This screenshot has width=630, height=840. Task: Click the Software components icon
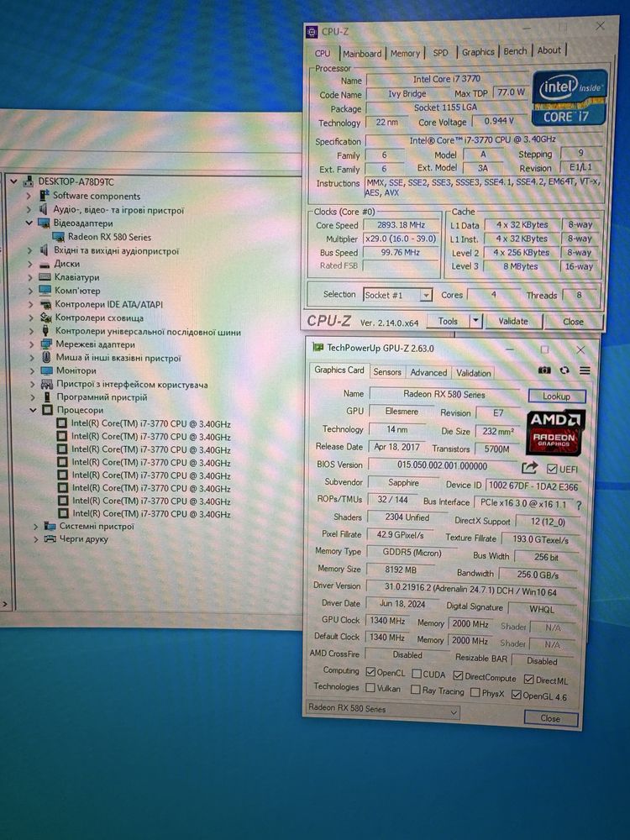pos(44,196)
